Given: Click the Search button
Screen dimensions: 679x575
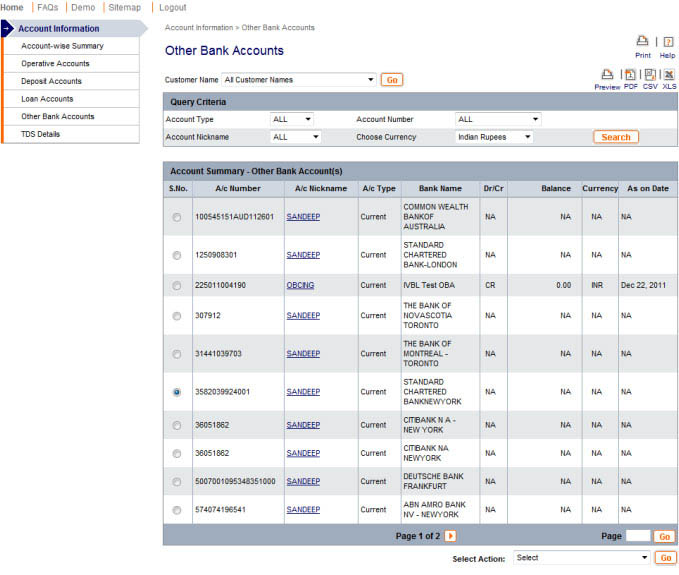Looking at the screenshot, I should tap(616, 137).
